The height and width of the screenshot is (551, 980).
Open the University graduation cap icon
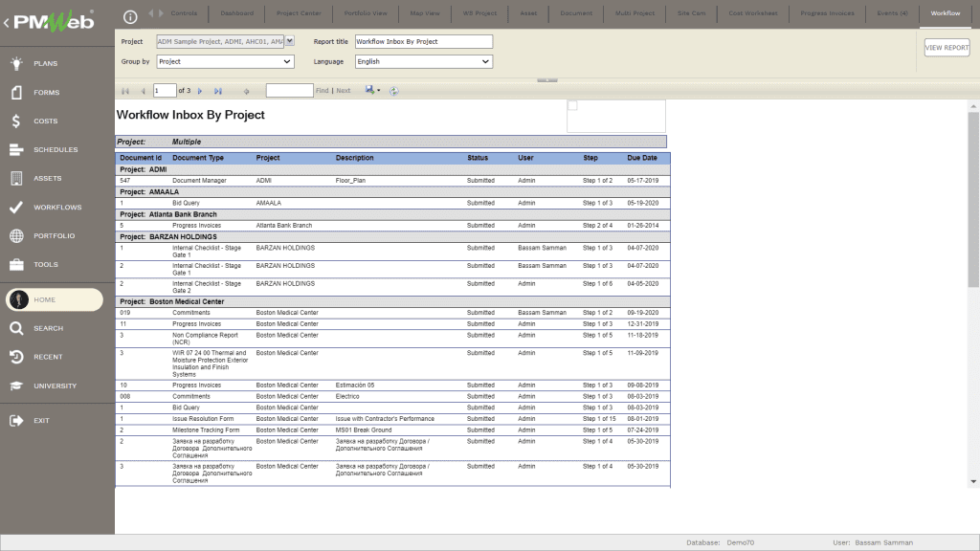(x=17, y=386)
